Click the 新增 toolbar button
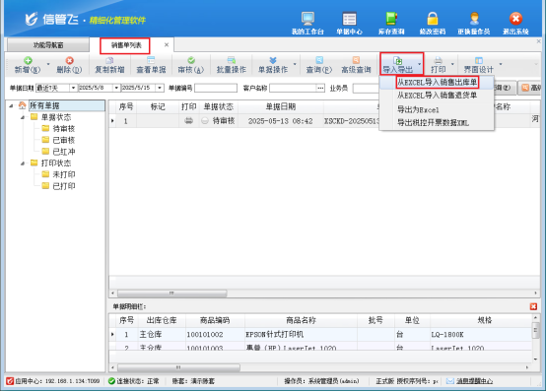The height and width of the screenshot is (392, 546). point(28,65)
